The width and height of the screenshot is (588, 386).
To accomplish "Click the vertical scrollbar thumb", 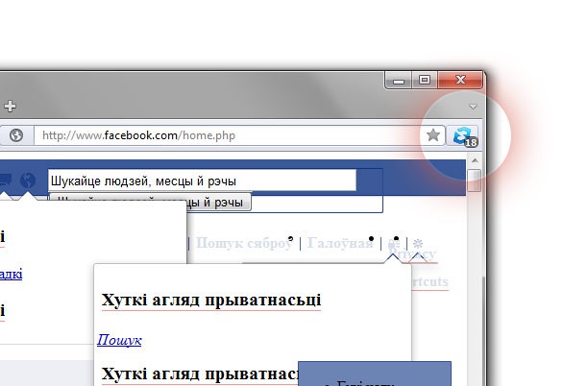I will pyautogui.click(x=475, y=181).
